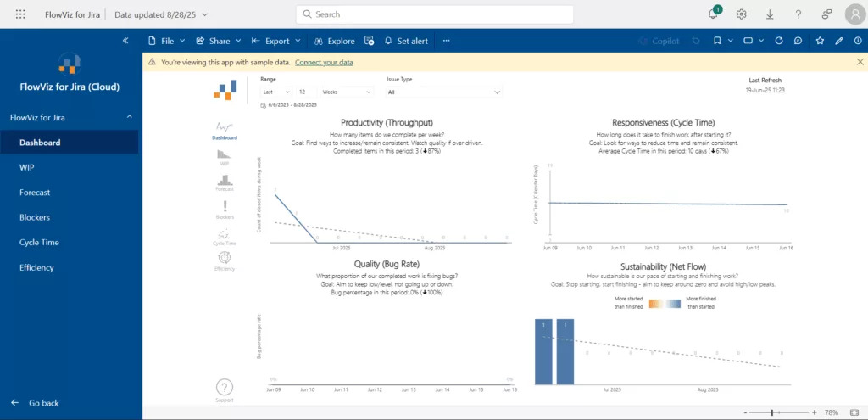The height and width of the screenshot is (420, 868).
Task: Click the Connect your data link
Action: 324,62
